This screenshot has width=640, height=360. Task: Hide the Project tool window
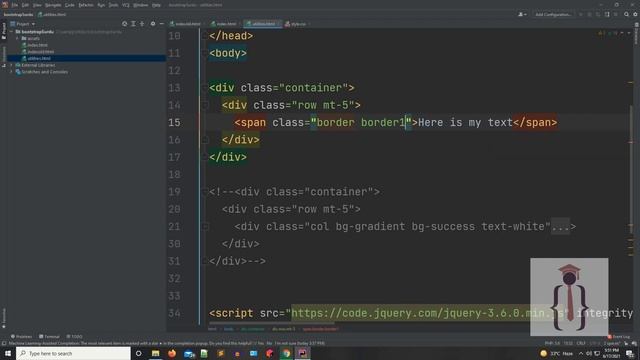click(162, 24)
